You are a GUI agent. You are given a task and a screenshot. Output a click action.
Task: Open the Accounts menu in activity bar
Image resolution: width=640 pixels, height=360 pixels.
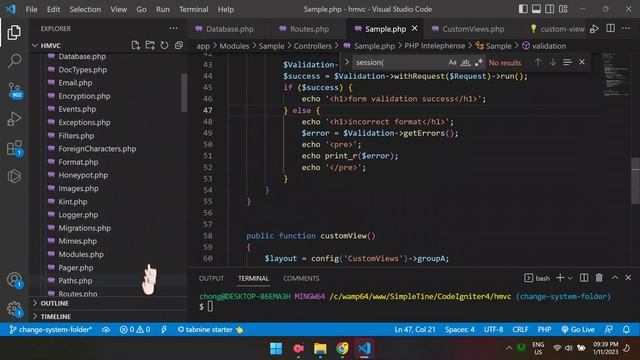tap(15, 280)
